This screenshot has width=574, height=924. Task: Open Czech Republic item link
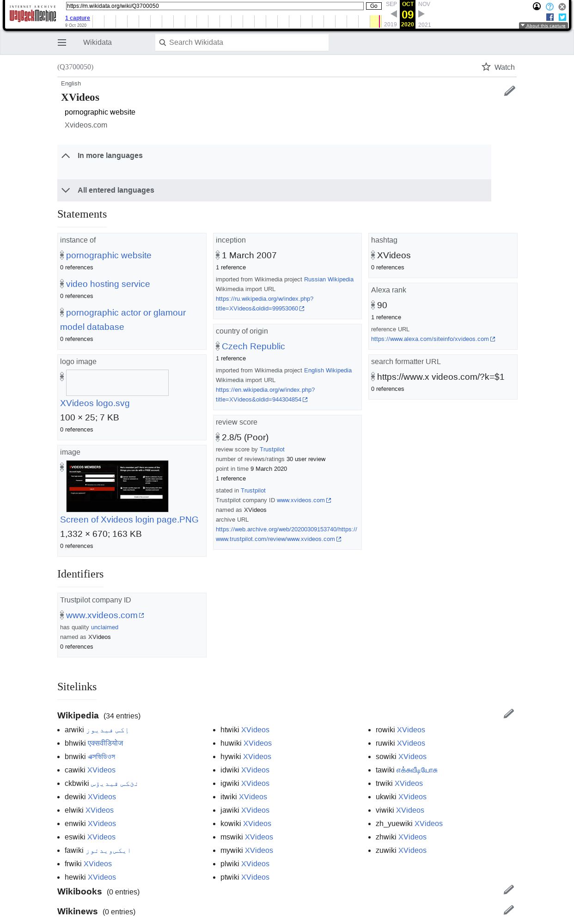pyautogui.click(x=253, y=346)
